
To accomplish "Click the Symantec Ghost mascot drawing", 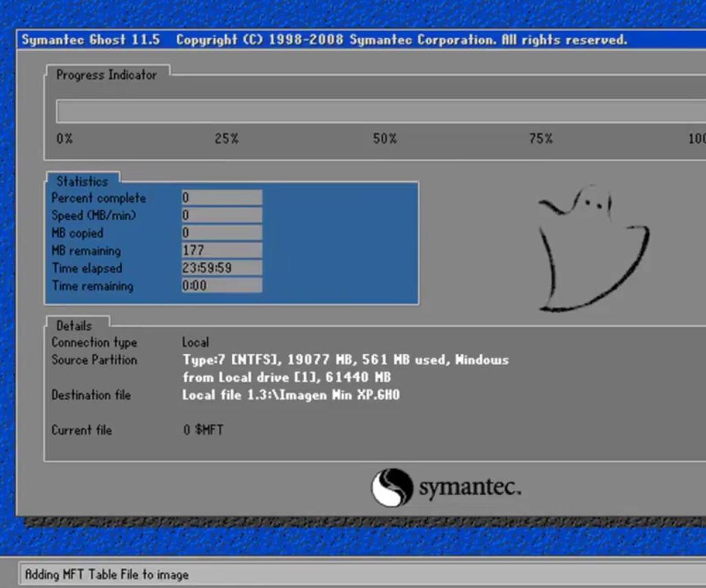I will pos(593,248).
